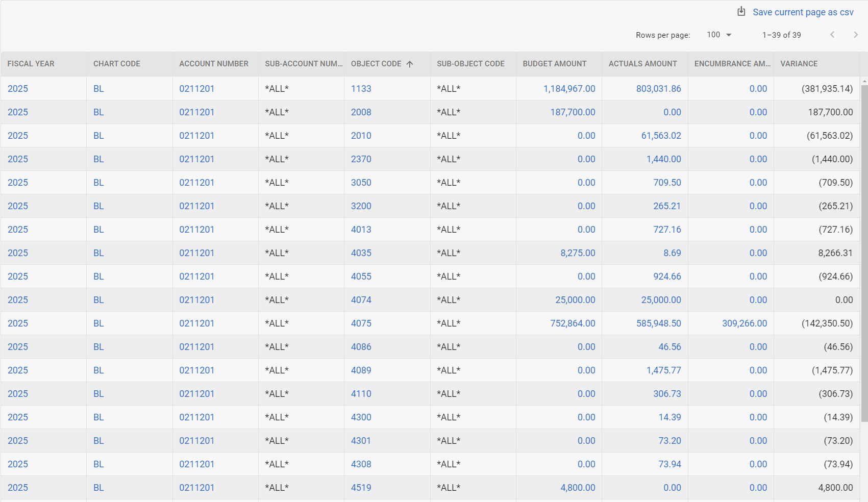Viewport: 868px width, 502px height.
Task: Open object code 3200 link
Action: click(361, 206)
